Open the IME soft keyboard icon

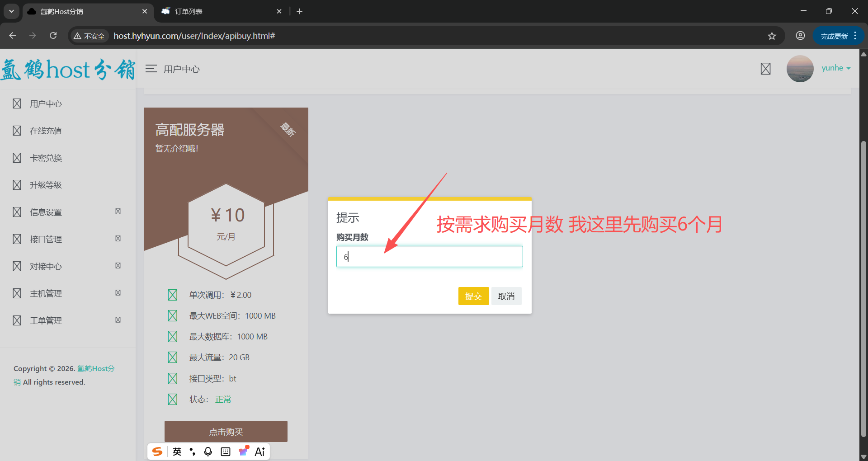coord(226,452)
